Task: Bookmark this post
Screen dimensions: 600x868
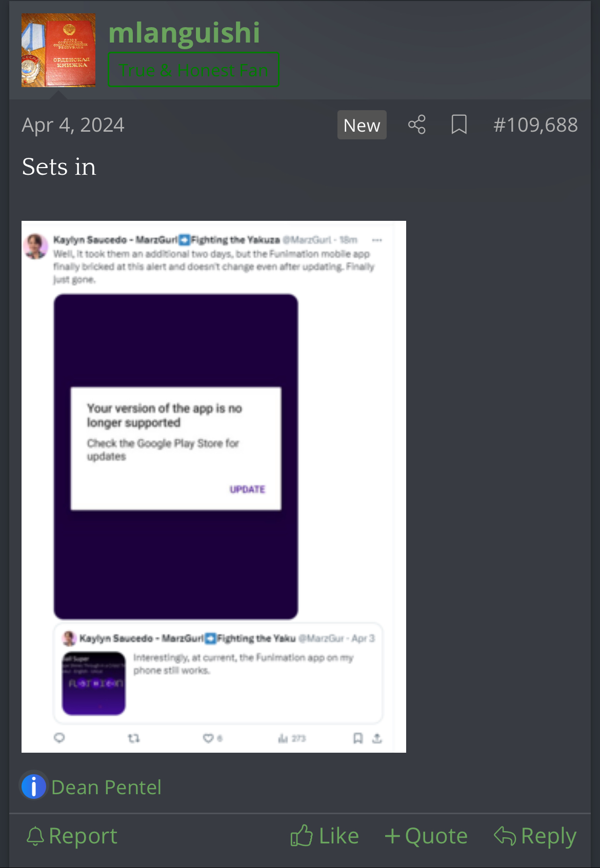Action: click(x=459, y=125)
